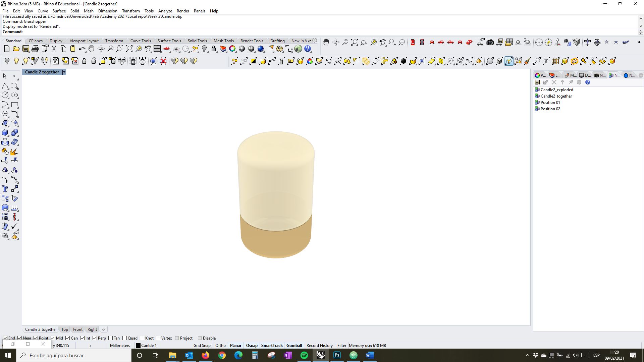The width and height of the screenshot is (644, 362).
Task: Launch Grasshopper with the green round icon
Action: tap(298, 49)
